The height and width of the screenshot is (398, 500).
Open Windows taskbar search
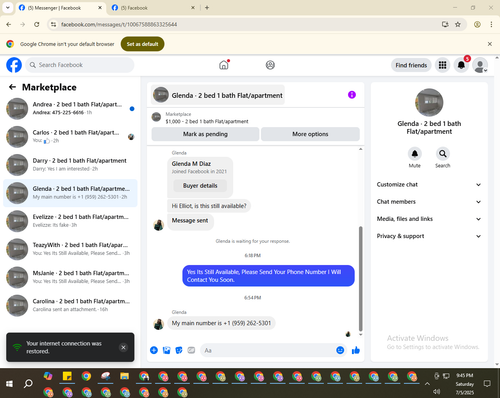click(28, 384)
